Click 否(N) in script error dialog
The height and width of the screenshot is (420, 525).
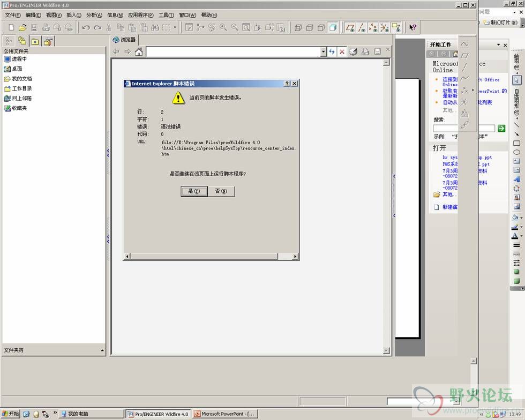pos(221,191)
